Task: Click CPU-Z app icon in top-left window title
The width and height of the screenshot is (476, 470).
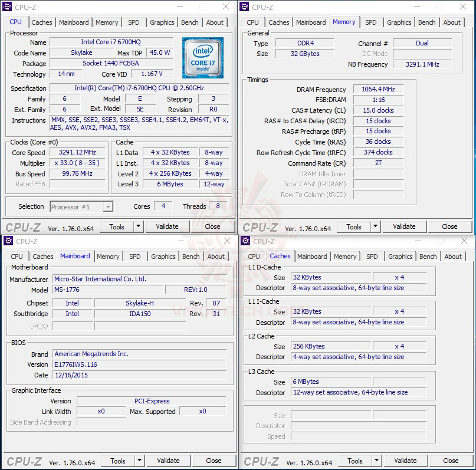Action: (x=6, y=6)
